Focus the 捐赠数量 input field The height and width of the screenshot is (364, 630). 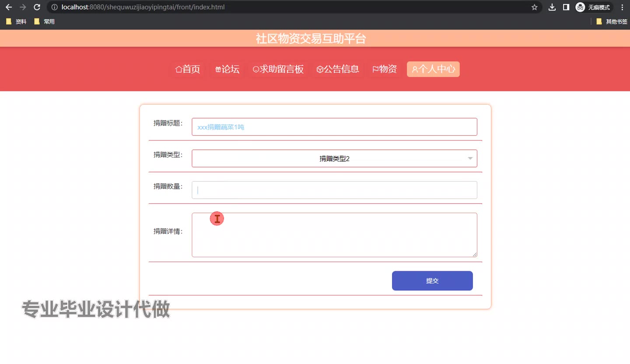coord(334,190)
